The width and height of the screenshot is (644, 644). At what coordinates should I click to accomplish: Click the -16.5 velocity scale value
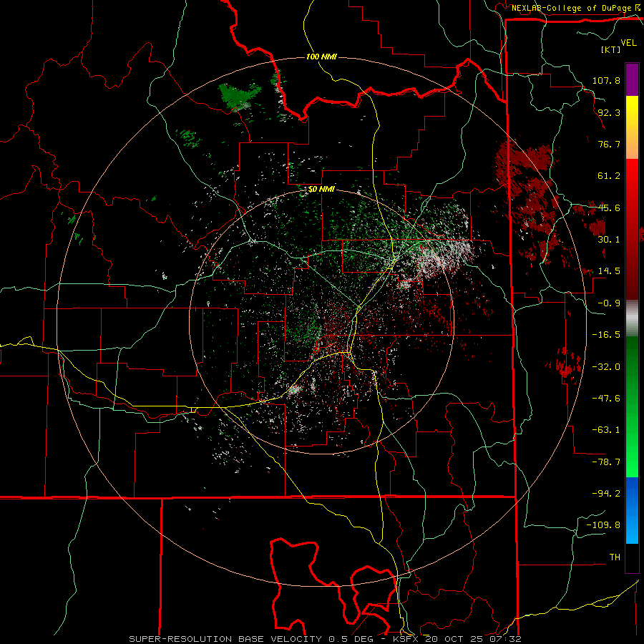[x=606, y=335]
